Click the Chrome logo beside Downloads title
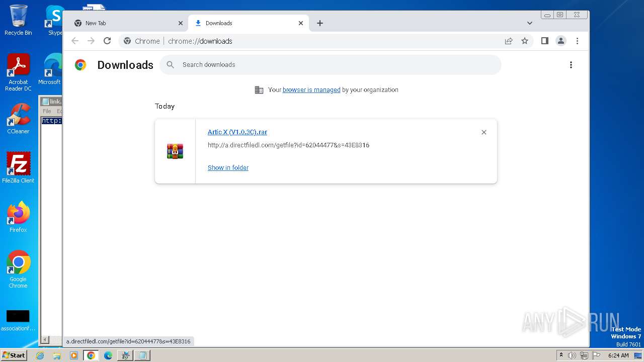 click(80, 65)
